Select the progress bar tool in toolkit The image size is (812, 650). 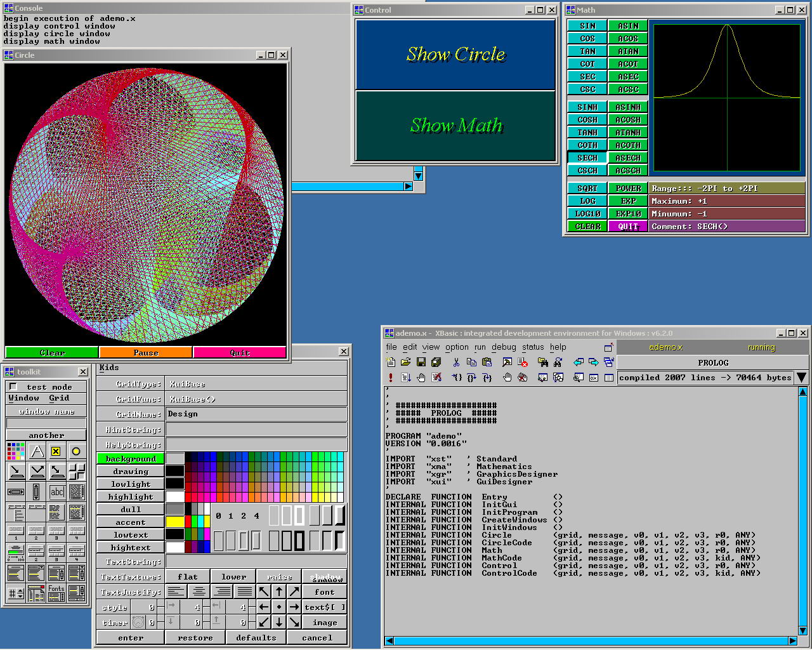(x=16, y=552)
